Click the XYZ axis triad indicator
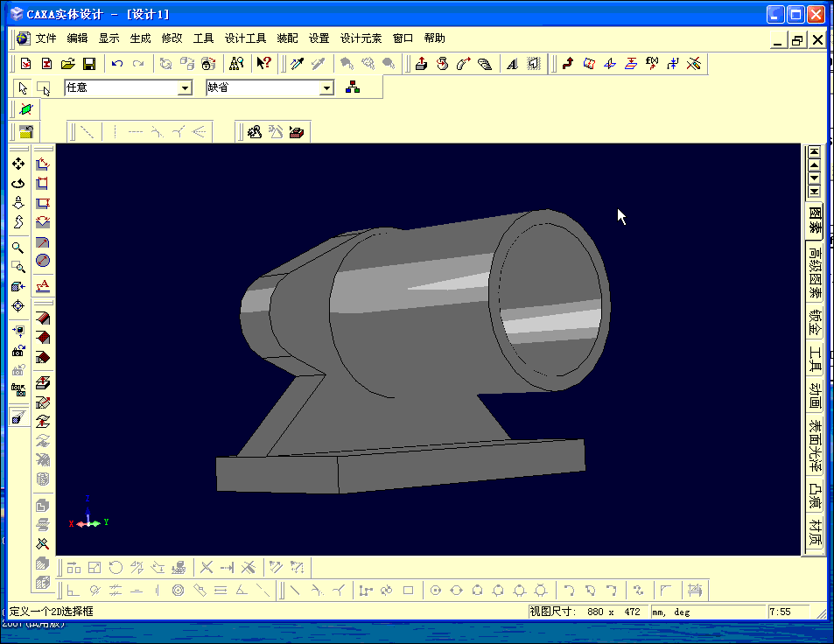The image size is (834, 644). point(88,514)
